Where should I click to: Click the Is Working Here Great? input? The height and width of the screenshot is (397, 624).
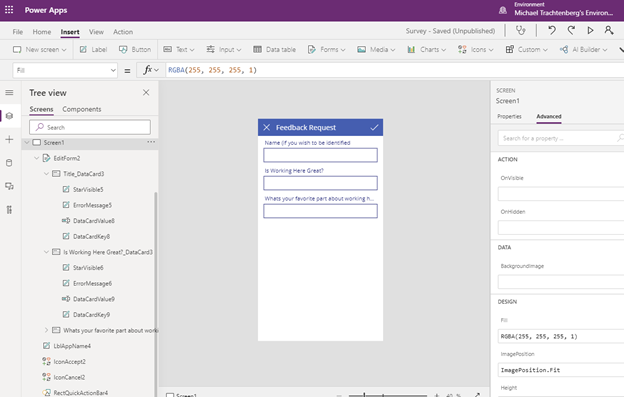point(320,183)
